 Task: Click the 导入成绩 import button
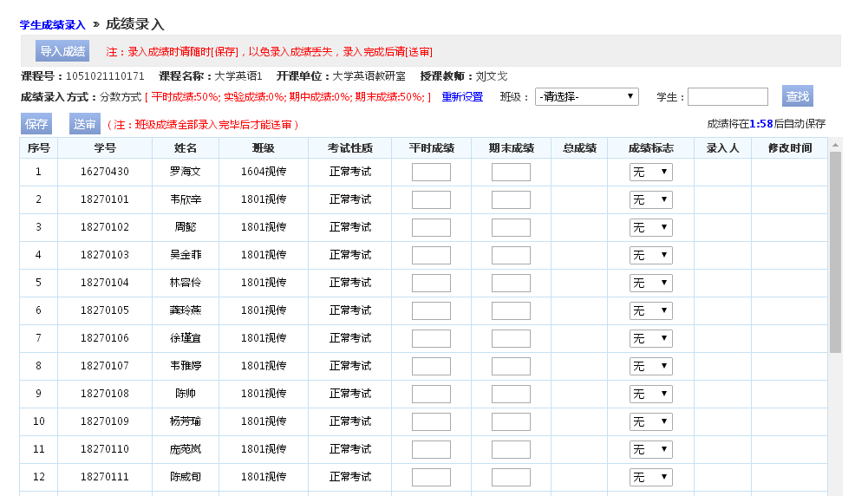62,51
